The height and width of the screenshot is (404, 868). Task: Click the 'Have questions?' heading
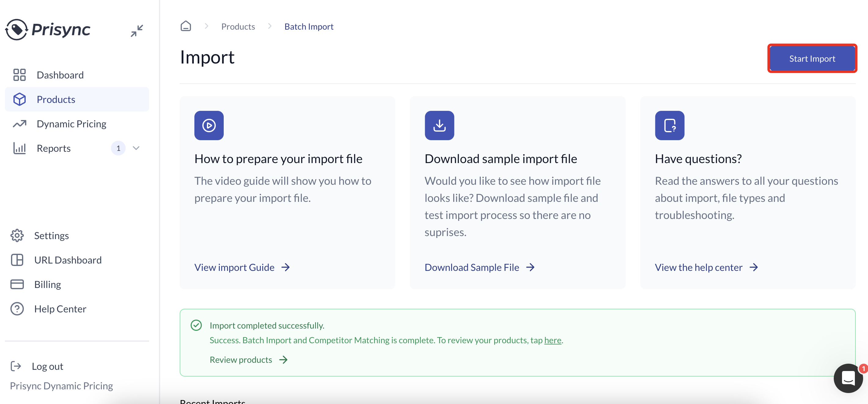(x=698, y=158)
